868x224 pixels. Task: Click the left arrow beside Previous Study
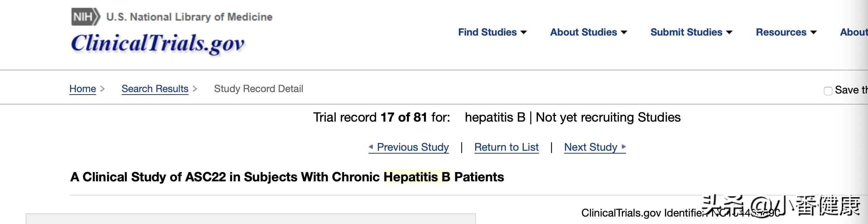(371, 146)
